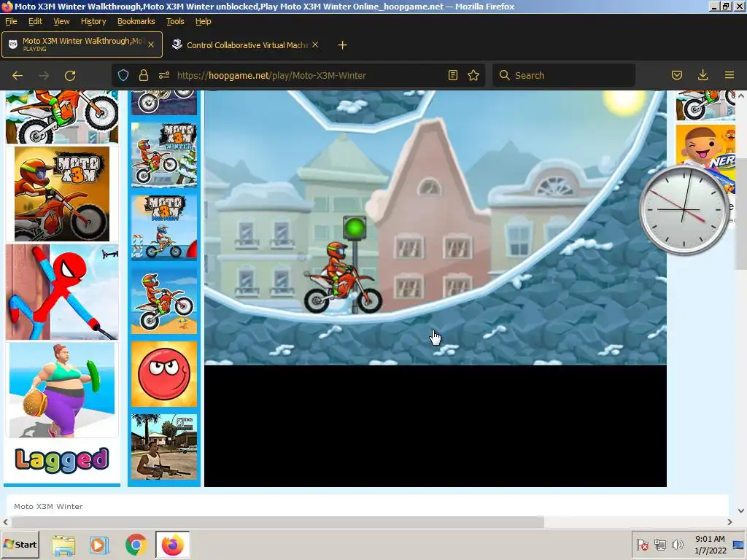Open the Firefox hamburger application menu
Screen dimensions: 747x560
729,75
